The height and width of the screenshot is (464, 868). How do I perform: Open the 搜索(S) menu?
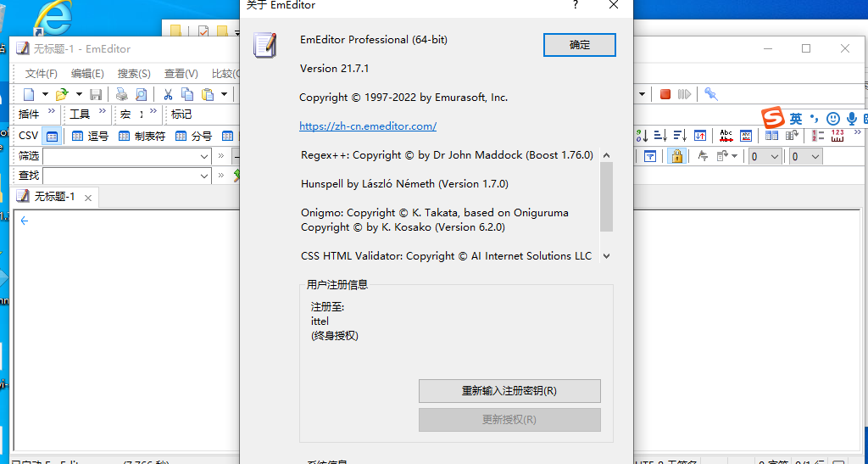pyautogui.click(x=134, y=74)
